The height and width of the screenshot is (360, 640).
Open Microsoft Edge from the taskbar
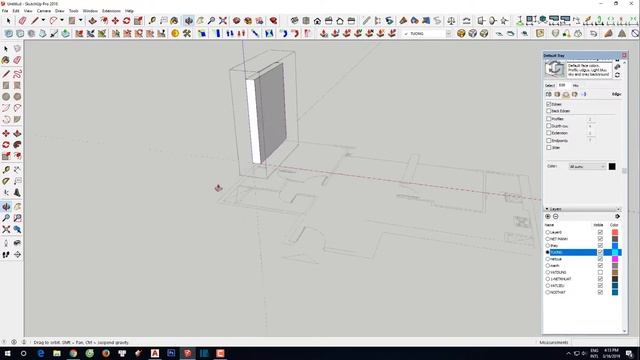coord(41,353)
